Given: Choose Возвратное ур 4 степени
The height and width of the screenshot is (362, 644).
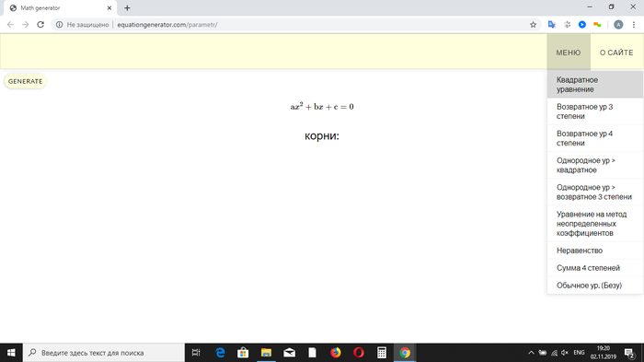Looking at the screenshot, I should click(594, 138).
